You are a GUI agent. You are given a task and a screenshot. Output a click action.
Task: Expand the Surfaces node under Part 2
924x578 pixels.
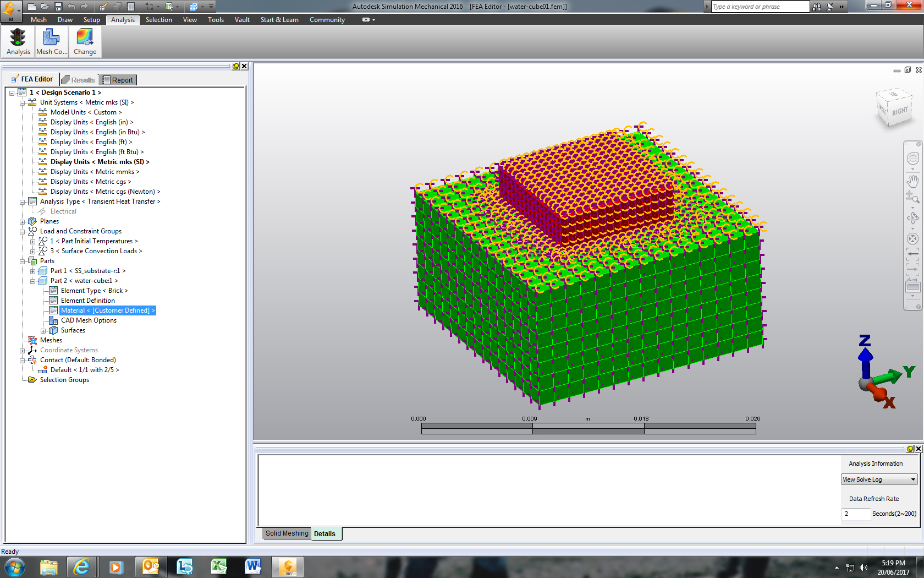pyautogui.click(x=43, y=330)
